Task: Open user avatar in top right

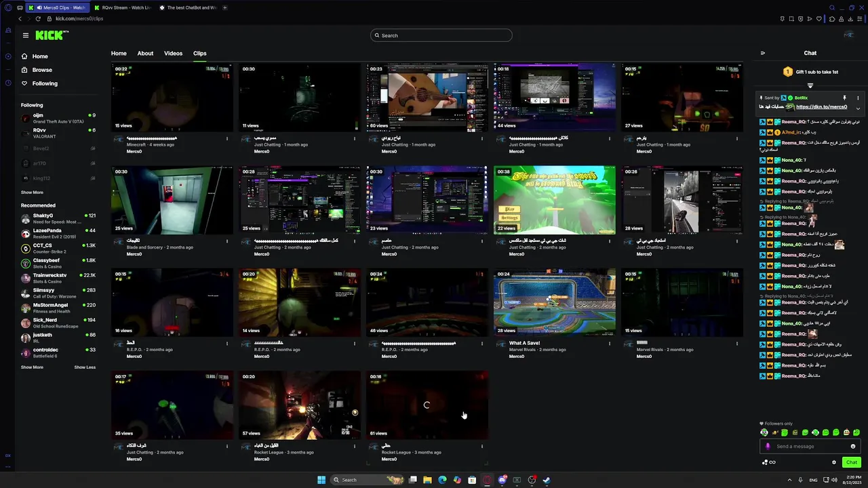Action: pos(848,35)
